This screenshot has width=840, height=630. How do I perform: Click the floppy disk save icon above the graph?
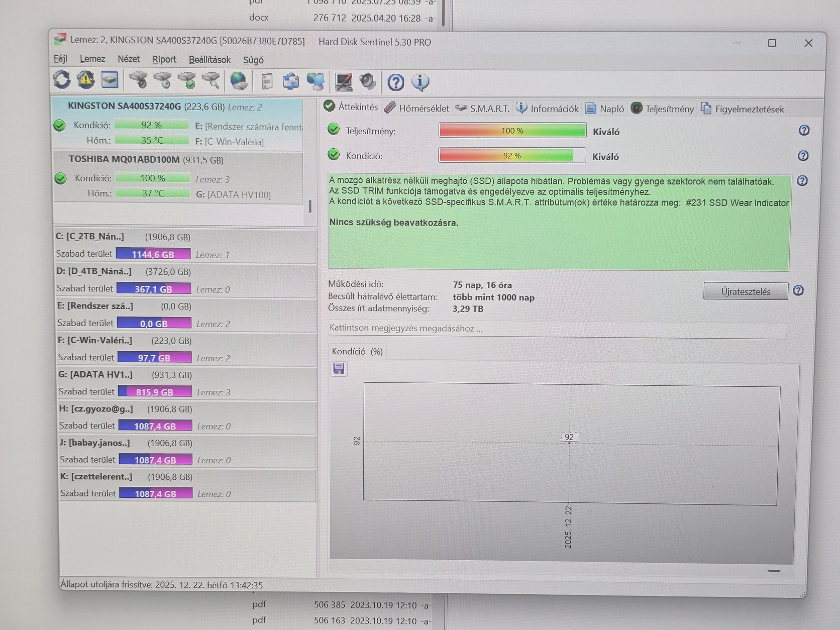coord(339,369)
